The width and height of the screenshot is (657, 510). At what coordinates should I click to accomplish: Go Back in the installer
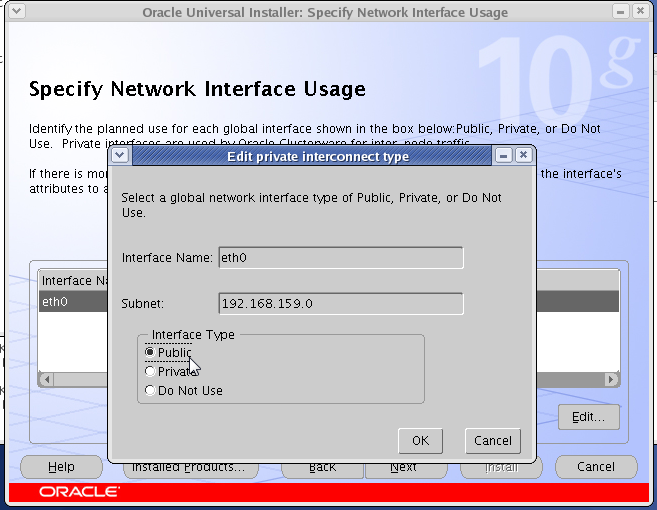(x=323, y=469)
